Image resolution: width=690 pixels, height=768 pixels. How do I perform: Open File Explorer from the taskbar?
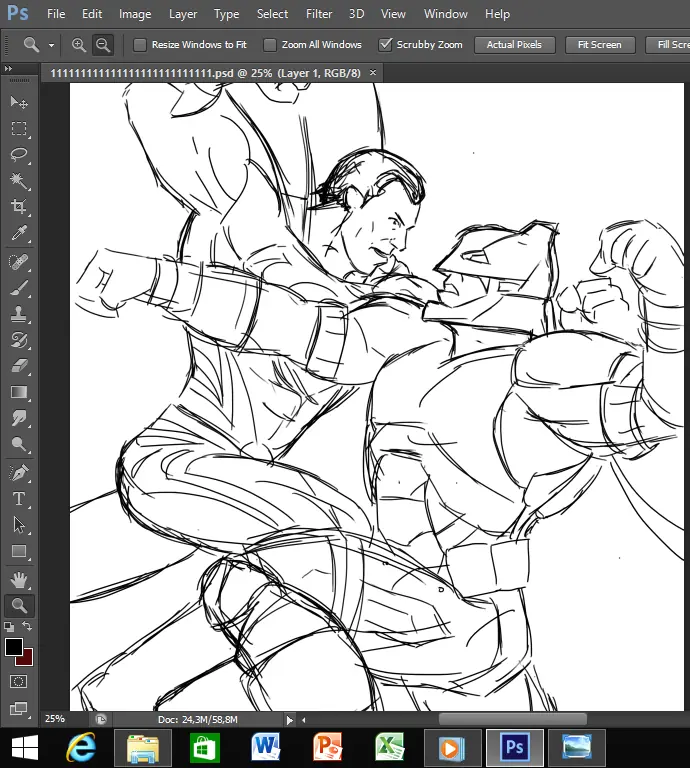(143, 748)
